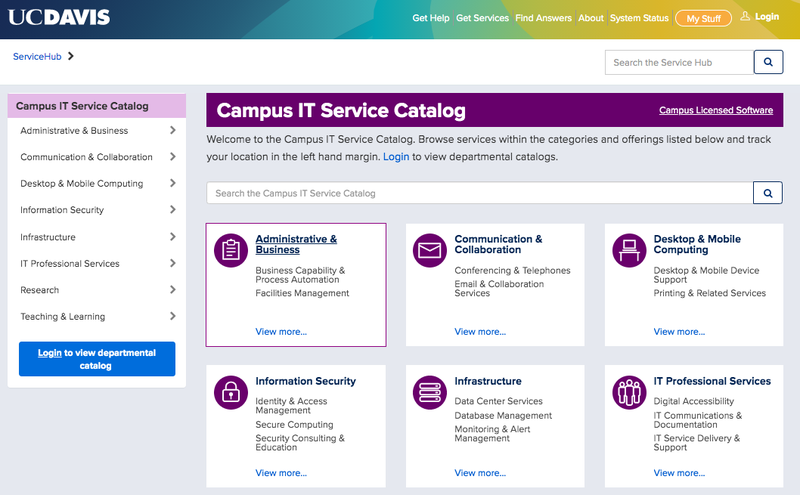Open the My Stuff button

703,18
